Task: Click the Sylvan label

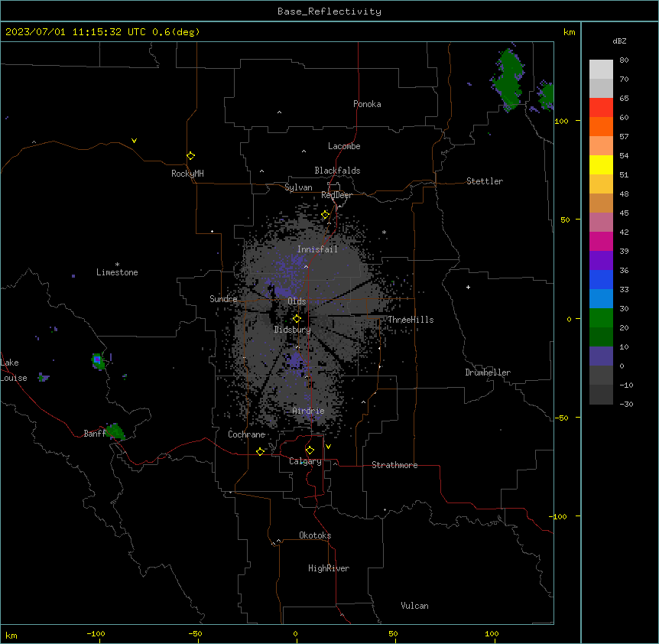Action: (x=298, y=187)
